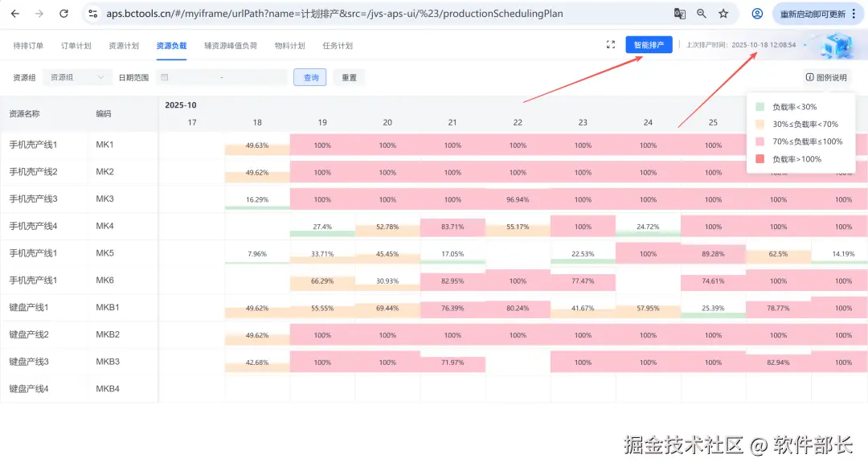Click the zoom magnifier icon in address bar
Image resolution: width=868 pixels, height=471 pixels.
coord(702,14)
